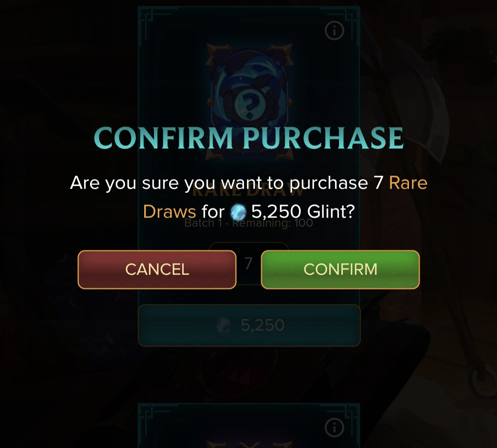Confirm the purchase with the green CONFIRM button
This screenshot has width=497, height=448.
tap(340, 270)
